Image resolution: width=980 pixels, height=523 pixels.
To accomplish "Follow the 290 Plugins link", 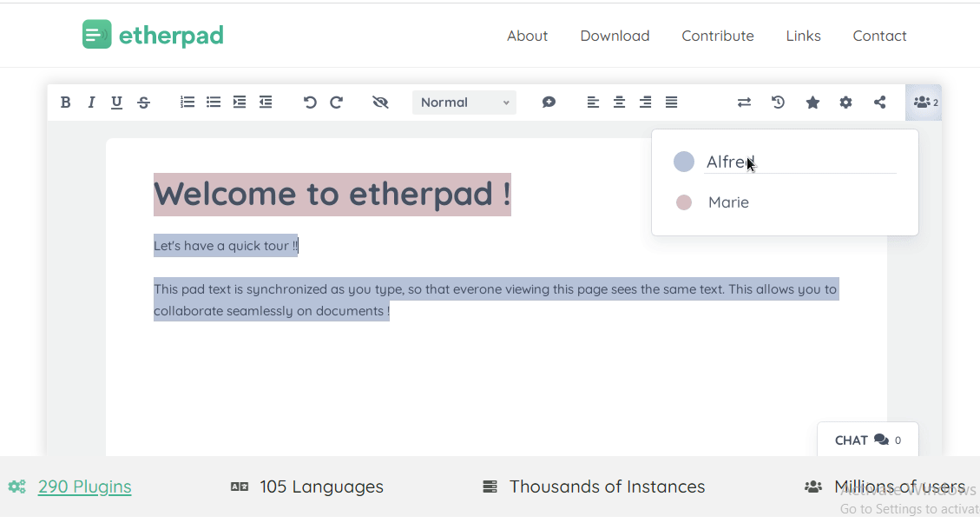I will (84, 487).
